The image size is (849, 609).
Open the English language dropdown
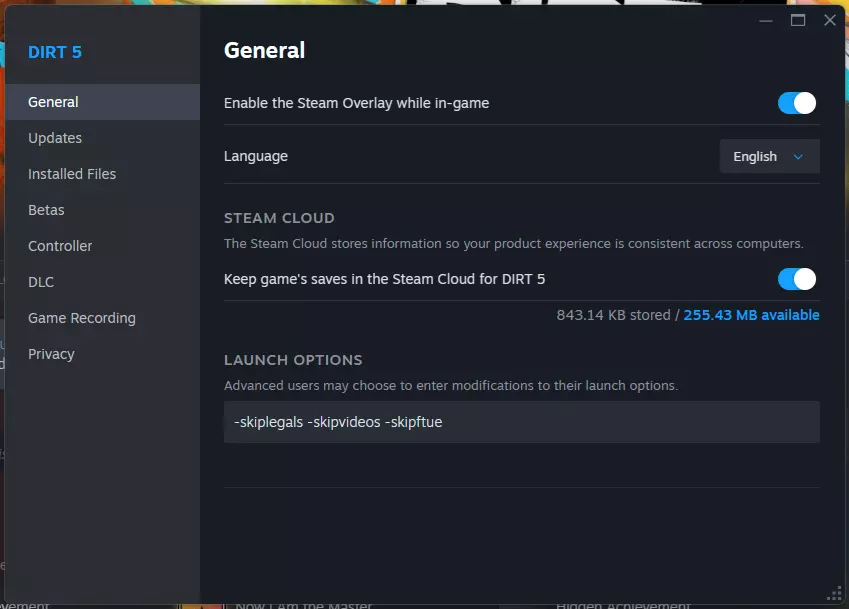tap(769, 156)
